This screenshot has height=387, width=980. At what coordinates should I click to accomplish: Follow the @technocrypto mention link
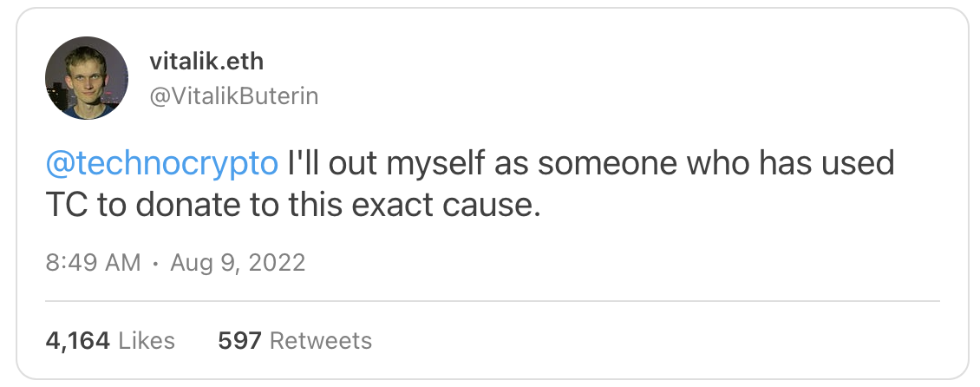tap(162, 164)
